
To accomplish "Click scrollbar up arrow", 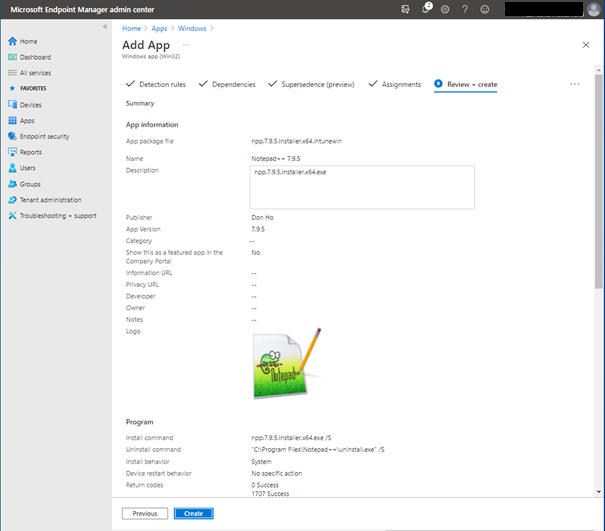I will pos(598,70).
